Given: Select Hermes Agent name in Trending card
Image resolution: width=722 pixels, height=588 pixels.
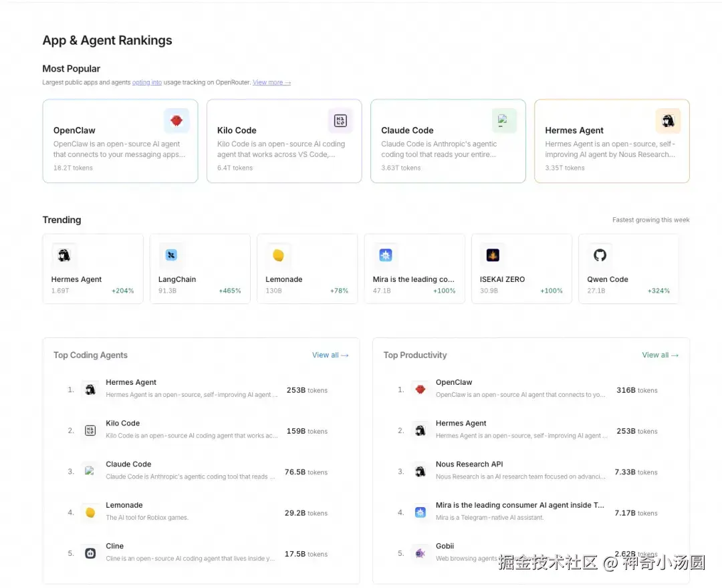Looking at the screenshot, I should point(76,279).
